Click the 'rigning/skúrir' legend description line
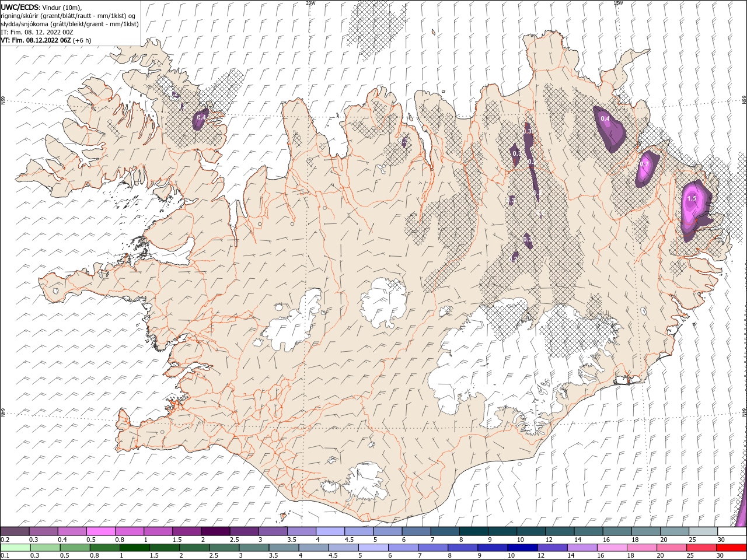The height and width of the screenshot is (560, 747). point(68,16)
